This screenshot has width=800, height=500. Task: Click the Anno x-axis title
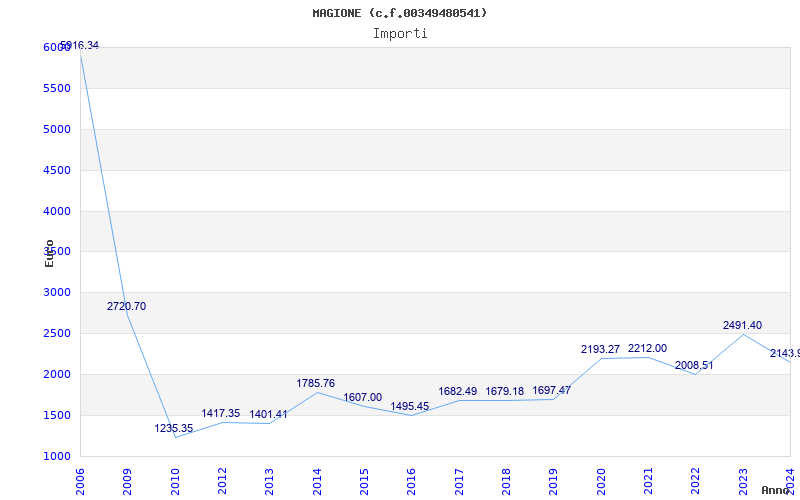(778, 491)
